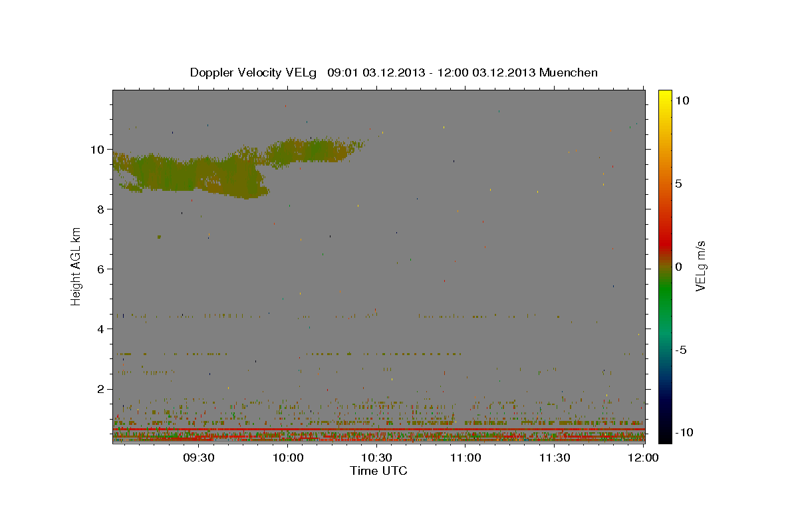Screen dimensions: 798x532
Task: Click the 10:00 time tick label
Action: click(288, 458)
